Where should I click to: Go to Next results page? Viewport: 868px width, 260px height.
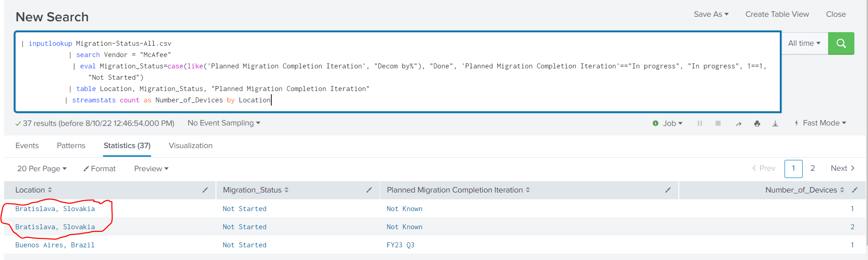(x=843, y=168)
